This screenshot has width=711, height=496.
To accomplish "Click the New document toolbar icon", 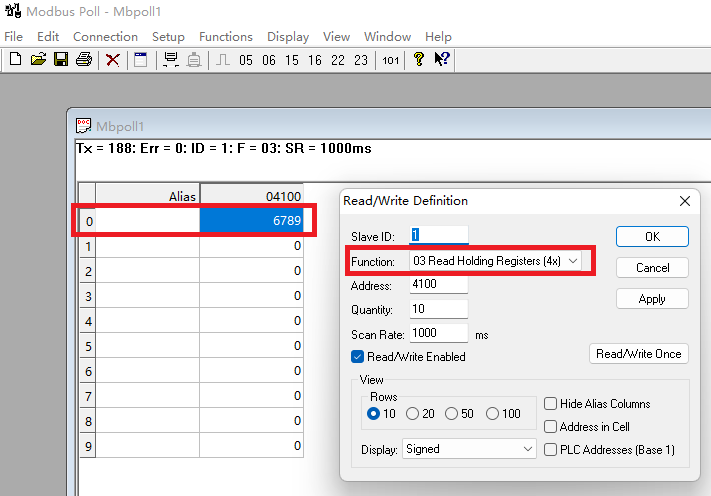I will point(15,59).
